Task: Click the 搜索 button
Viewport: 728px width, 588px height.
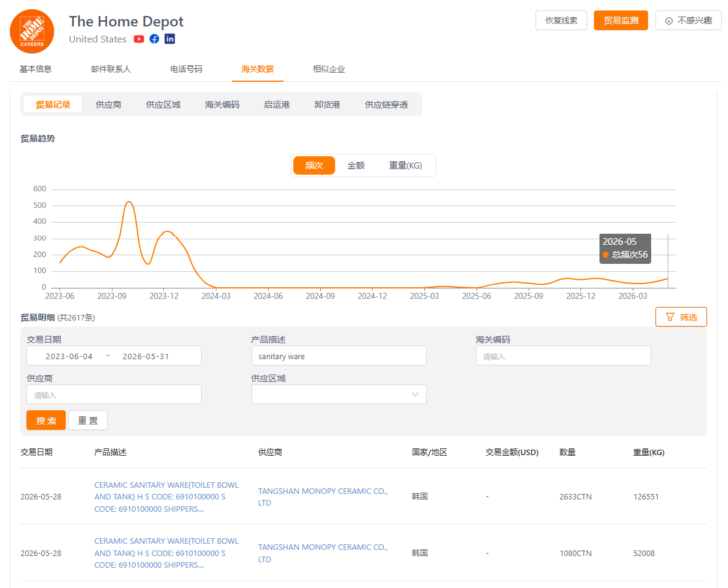Action: (x=46, y=420)
